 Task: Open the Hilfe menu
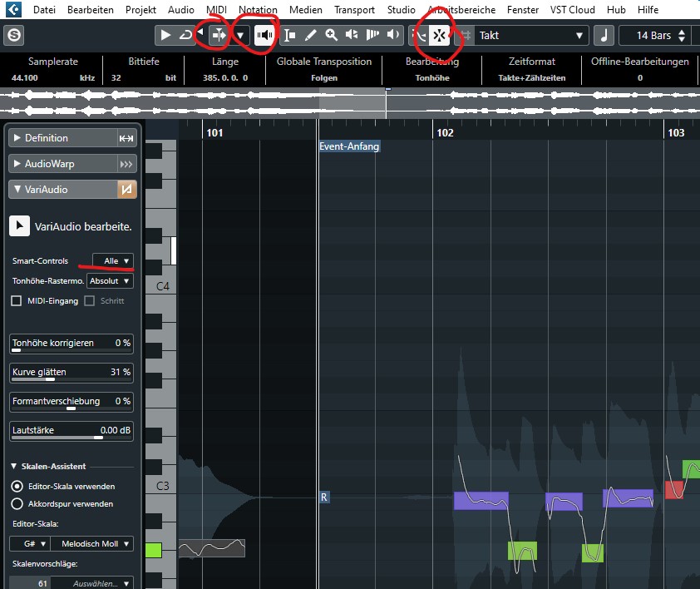pyautogui.click(x=648, y=9)
